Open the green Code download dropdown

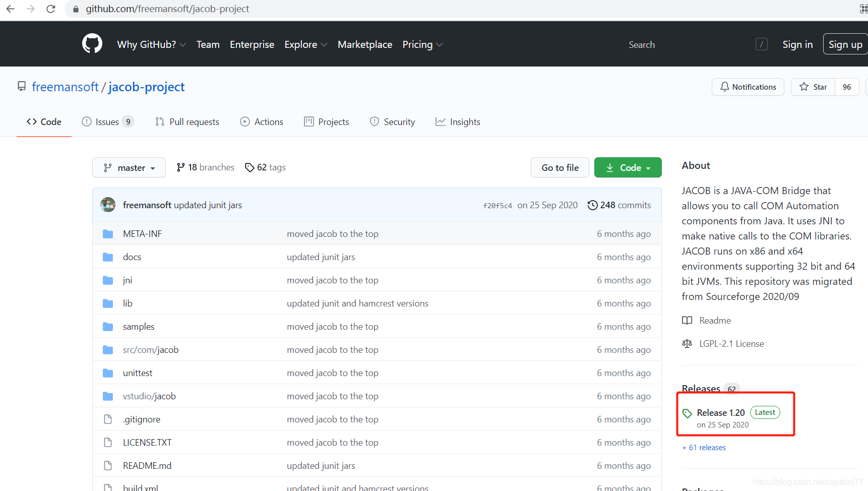(628, 167)
